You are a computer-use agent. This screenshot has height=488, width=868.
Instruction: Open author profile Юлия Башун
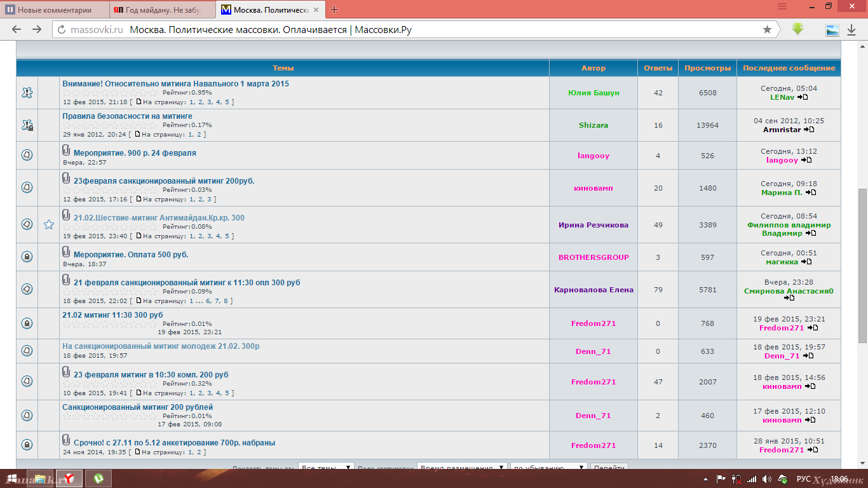pyautogui.click(x=593, y=93)
